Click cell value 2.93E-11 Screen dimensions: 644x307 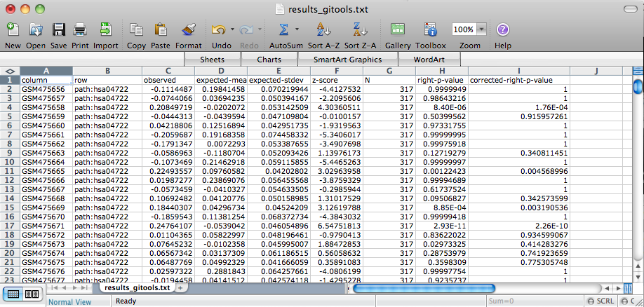pos(442,225)
